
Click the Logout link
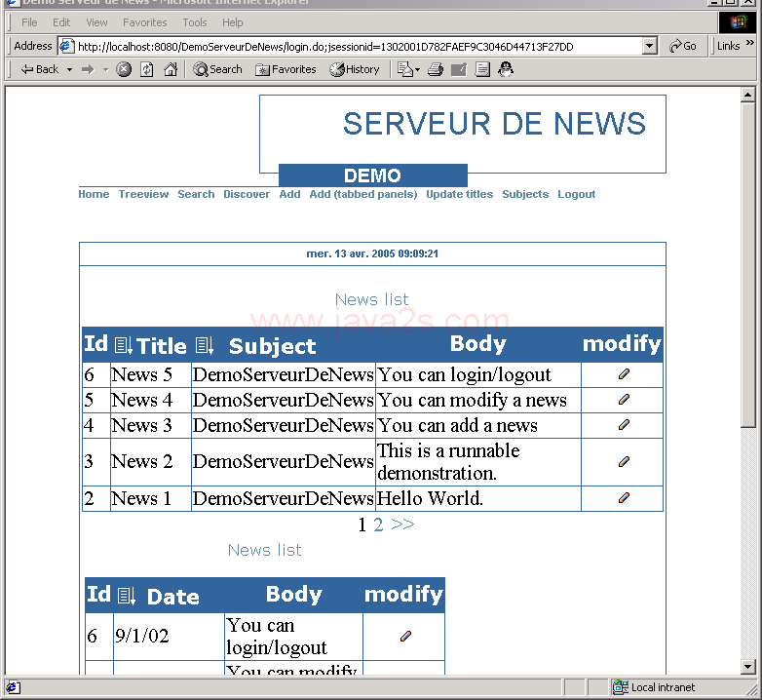tap(576, 194)
